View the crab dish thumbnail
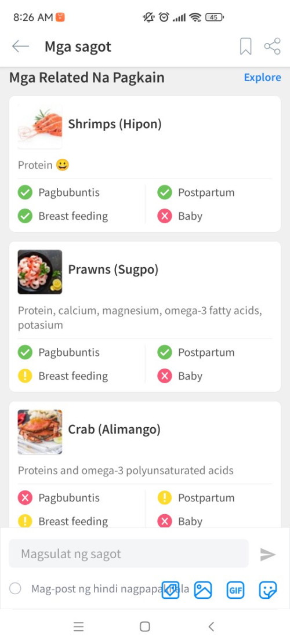 click(x=40, y=432)
